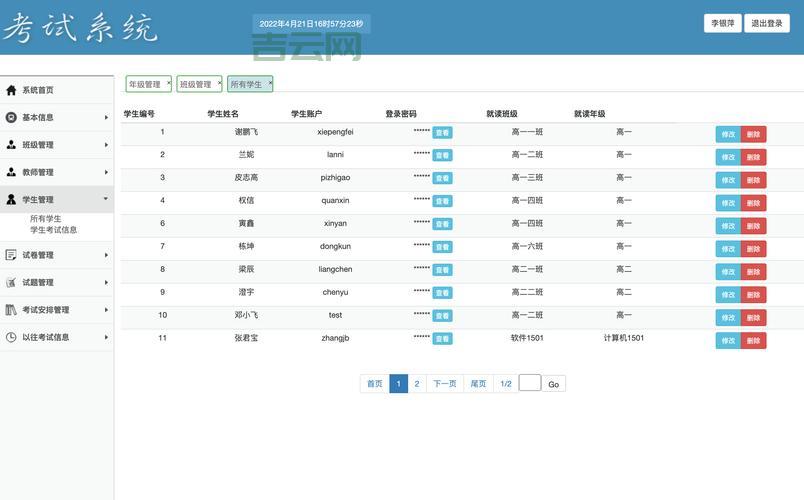Click the 计算机1501 grade cell

624,338
